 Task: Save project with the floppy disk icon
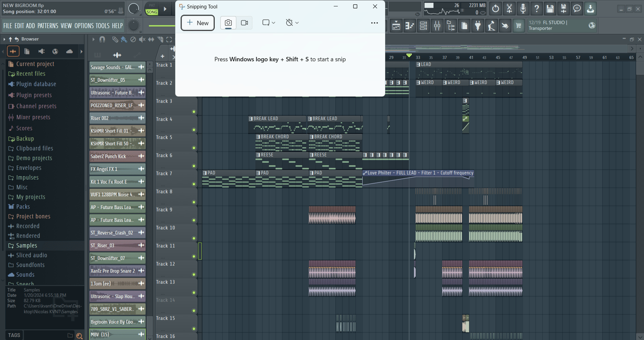pyautogui.click(x=550, y=9)
